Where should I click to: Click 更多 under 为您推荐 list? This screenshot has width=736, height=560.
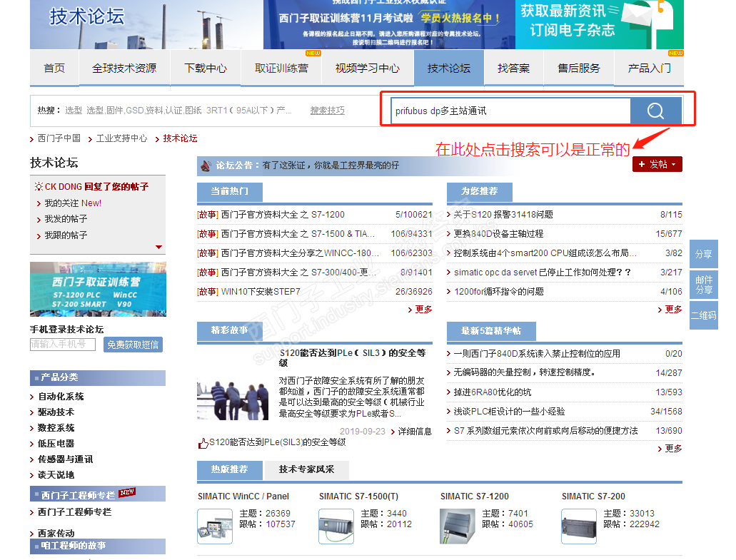pyautogui.click(x=674, y=310)
